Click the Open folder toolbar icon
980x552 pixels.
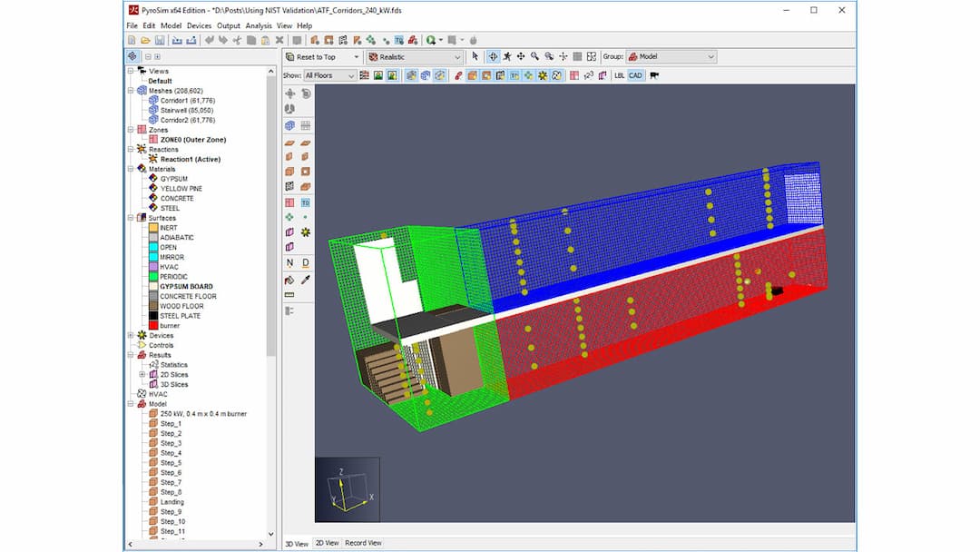click(146, 40)
